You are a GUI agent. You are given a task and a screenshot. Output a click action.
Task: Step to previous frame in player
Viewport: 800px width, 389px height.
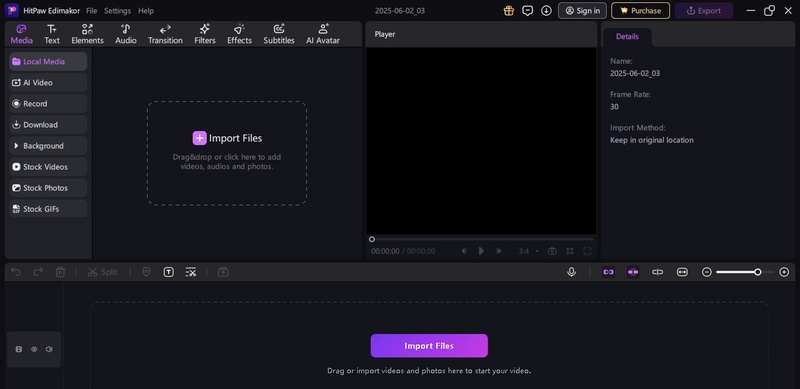pos(464,251)
